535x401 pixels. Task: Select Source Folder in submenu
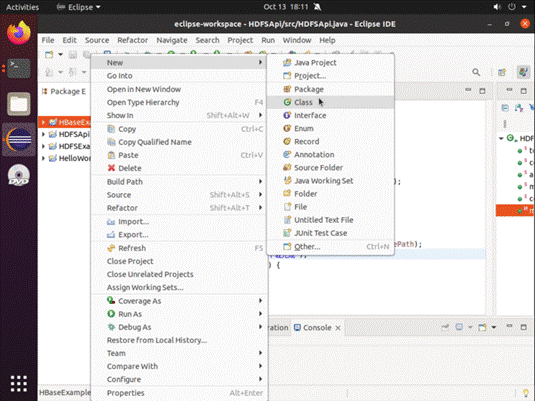[330, 168]
